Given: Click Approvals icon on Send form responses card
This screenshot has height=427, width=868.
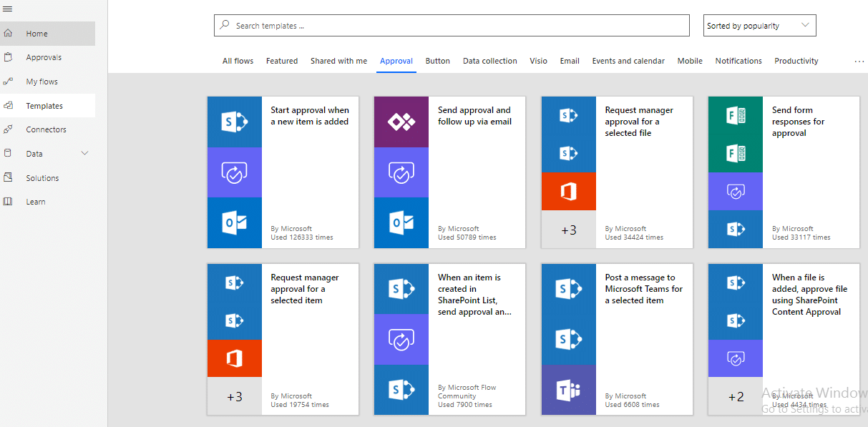Looking at the screenshot, I should [736, 191].
